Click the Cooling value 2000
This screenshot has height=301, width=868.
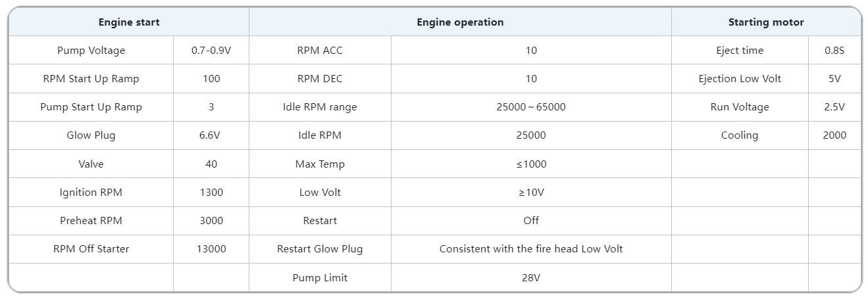834,135
